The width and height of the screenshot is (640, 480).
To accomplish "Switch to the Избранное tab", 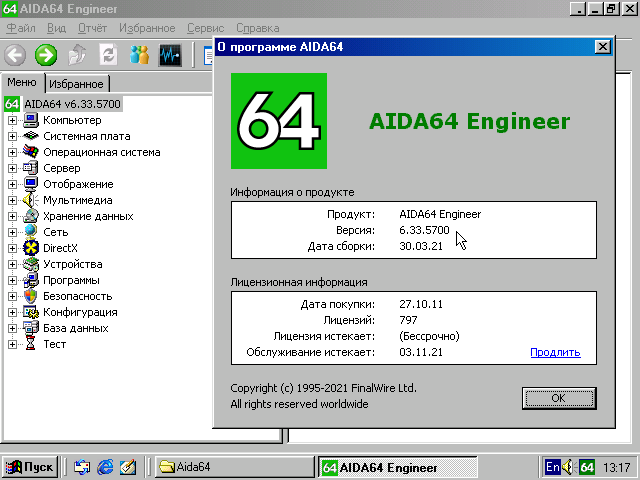I will (76, 84).
